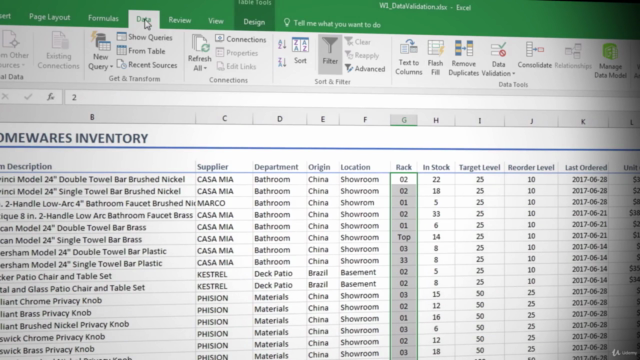Click Consolidate tool
Screen dimensions: 640x360
[x=534, y=55]
